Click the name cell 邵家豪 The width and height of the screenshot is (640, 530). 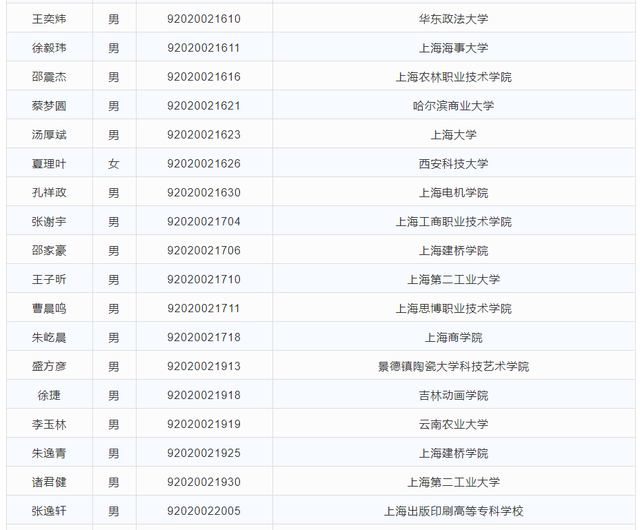(49, 251)
